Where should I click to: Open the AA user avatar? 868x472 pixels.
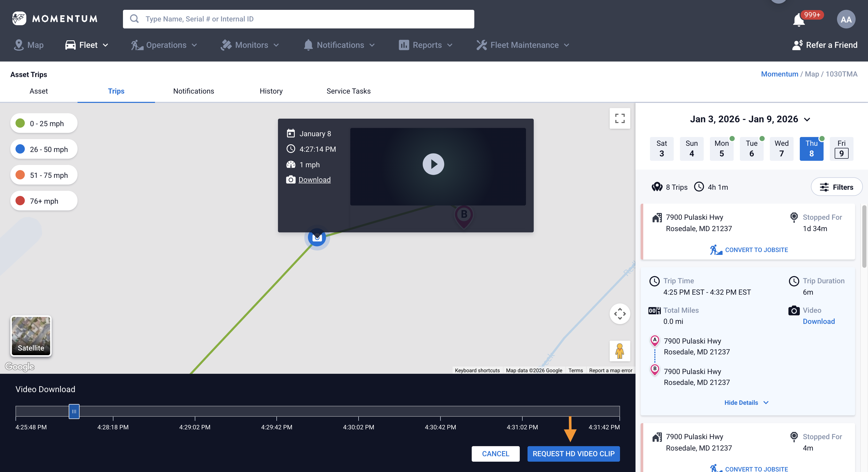(x=846, y=19)
